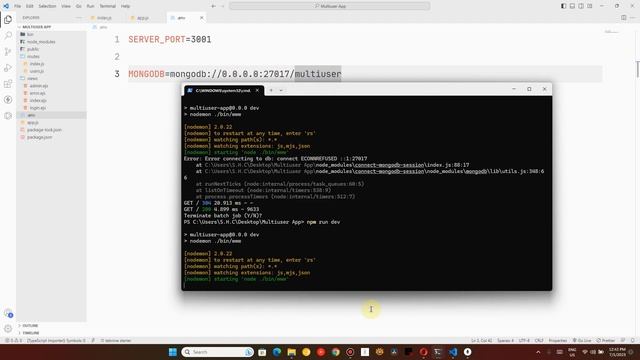Click the taskbar Search box
The image size is (640, 360).
218,352
